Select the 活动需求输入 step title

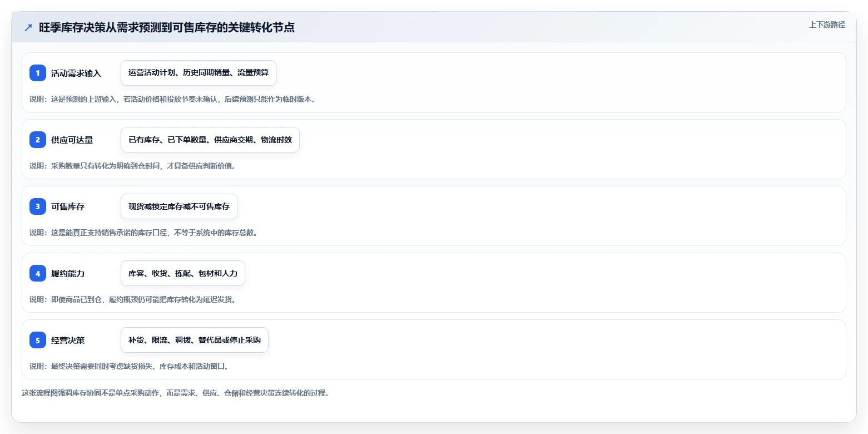point(76,73)
